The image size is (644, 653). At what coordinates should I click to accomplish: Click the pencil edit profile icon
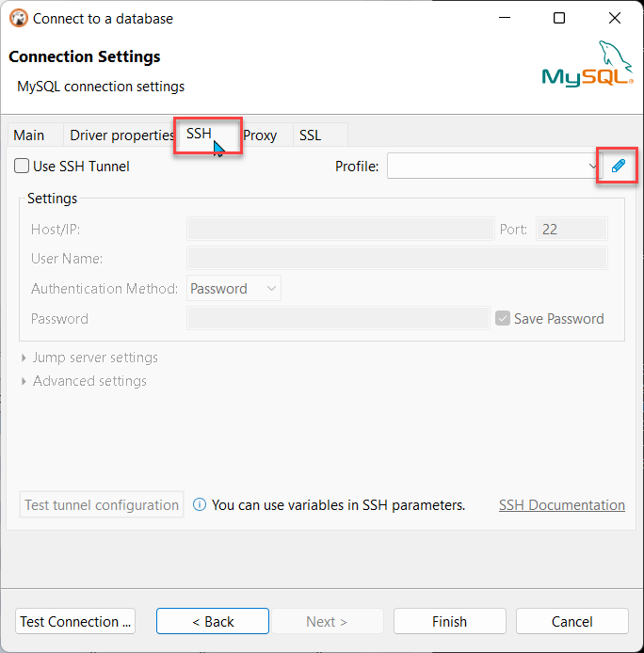tap(618, 167)
